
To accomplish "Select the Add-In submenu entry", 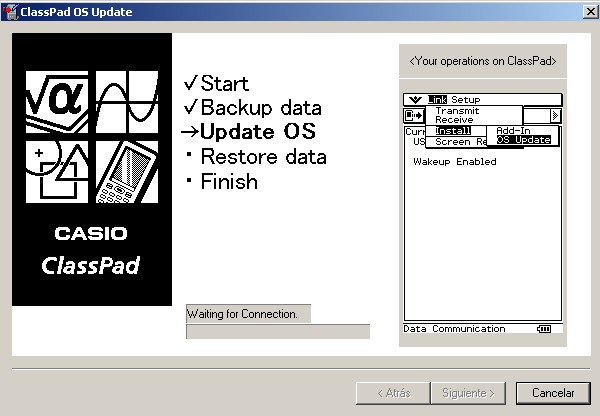I will [x=513, y=131].
